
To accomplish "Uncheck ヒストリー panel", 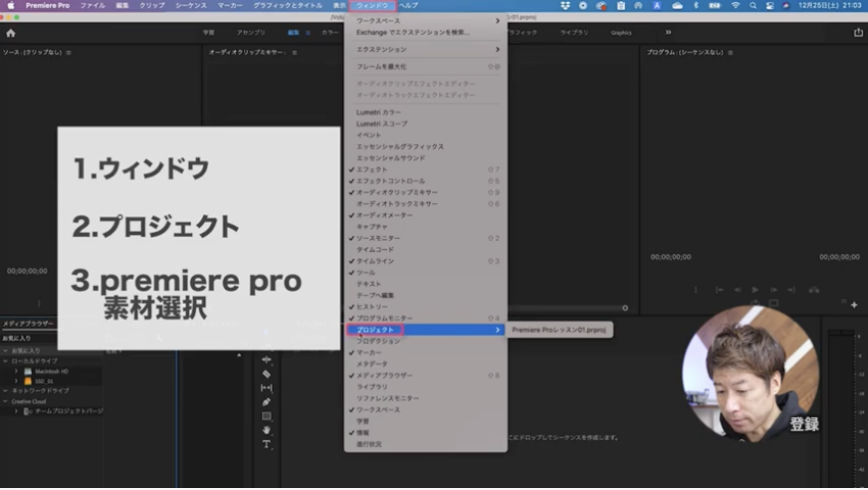I will coord(425,307).
